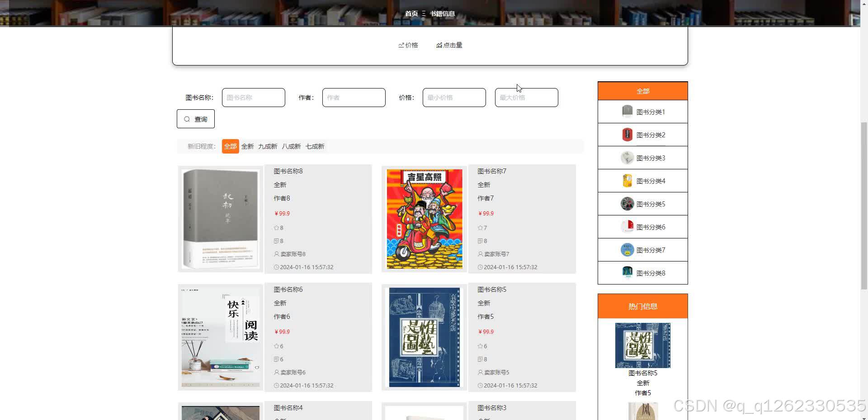Viewport: 868px width, 420px height.
Task: Click user icon beside 卖家账号7
Action: [481, 254]
